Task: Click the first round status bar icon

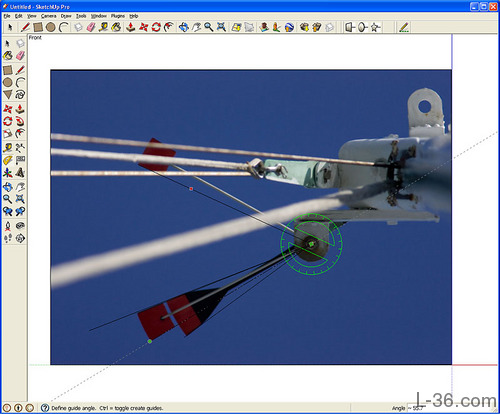Action: coord(7,408)
